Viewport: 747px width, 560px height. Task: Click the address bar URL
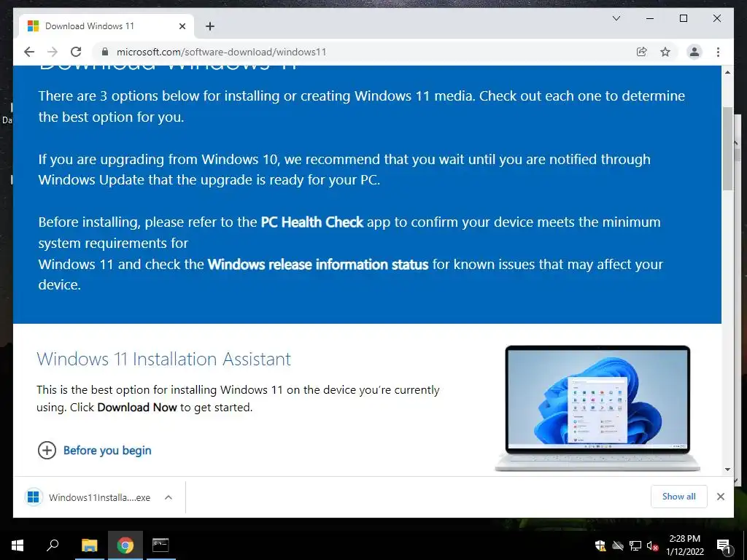[x=222, y=52]
